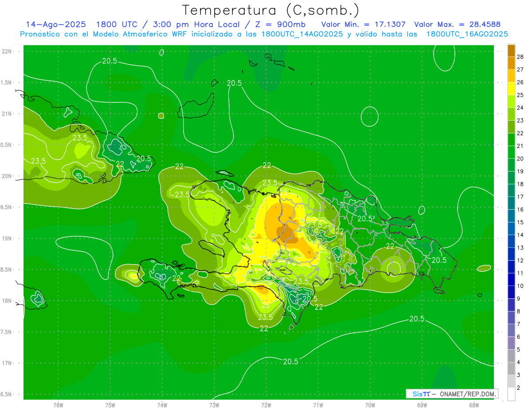Click the 75W longitude axis label
The image size is (532, 411).
[110, 405]
